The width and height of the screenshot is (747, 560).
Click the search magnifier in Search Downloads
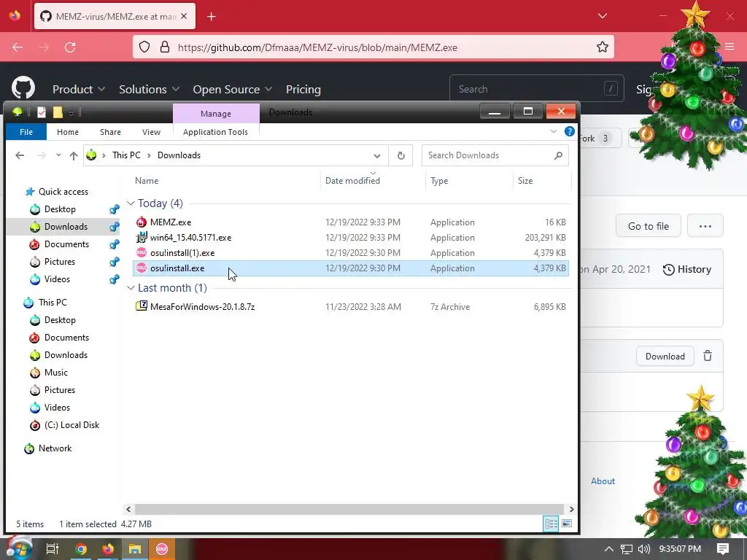[558, 155]
